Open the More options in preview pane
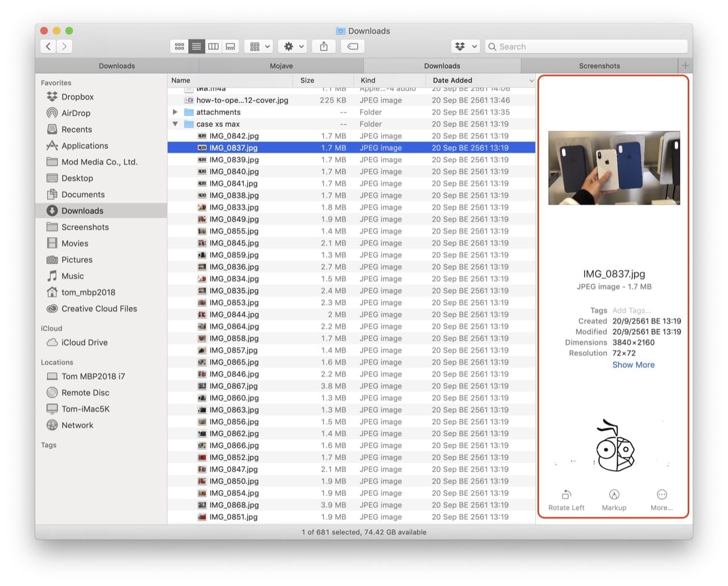This screenshot has width=728, height=586. [x=661, y=495]
